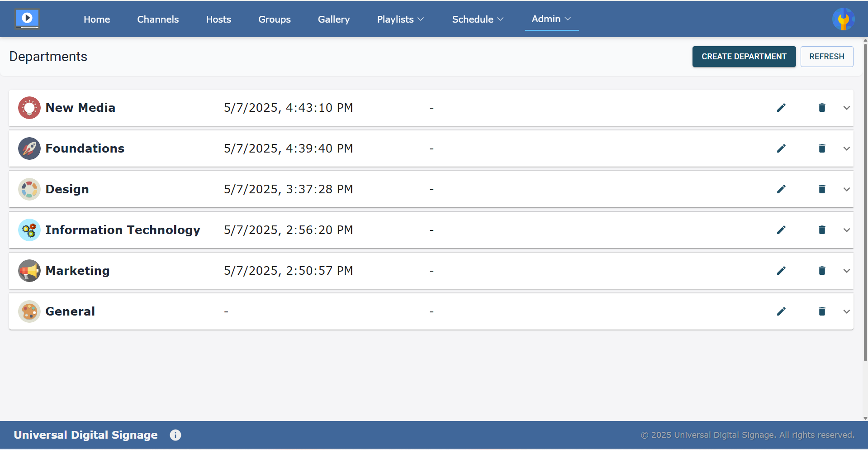Click the pencil icon for Design
868x450 pixels.
coord(781,189)
